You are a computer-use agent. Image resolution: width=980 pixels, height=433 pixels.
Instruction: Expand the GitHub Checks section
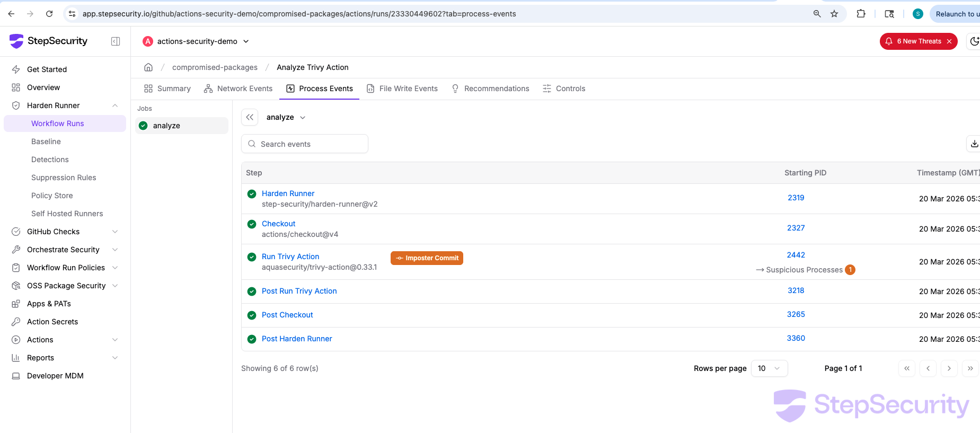pyautogui.click(x=115, y=232)
